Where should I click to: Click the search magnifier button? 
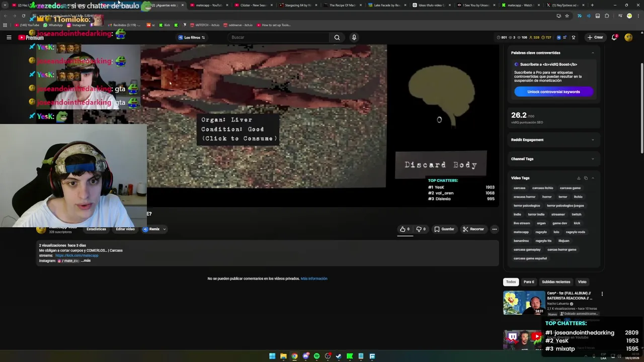tap(337, 37)
